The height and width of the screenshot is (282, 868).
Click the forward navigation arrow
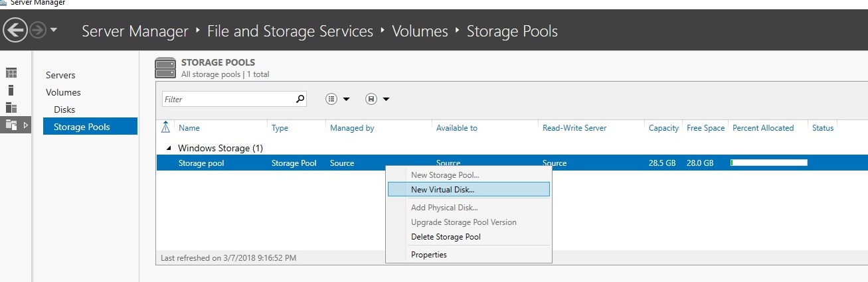pos(38,31)
